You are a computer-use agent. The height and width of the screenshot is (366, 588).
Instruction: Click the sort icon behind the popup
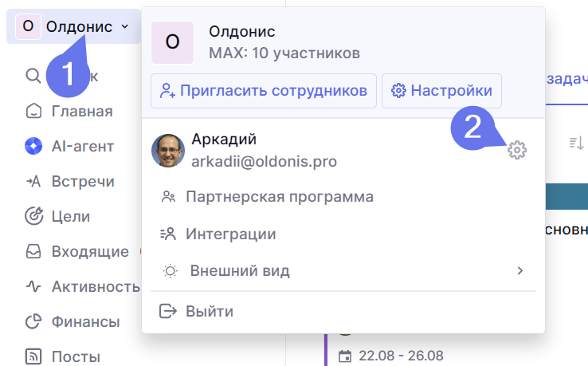click(576, 143)
